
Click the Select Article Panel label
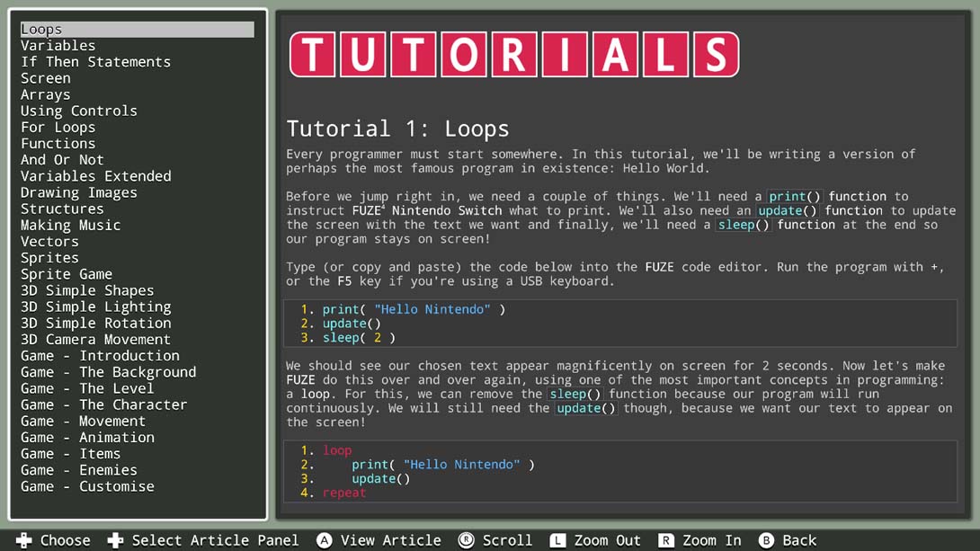[215, 540]
